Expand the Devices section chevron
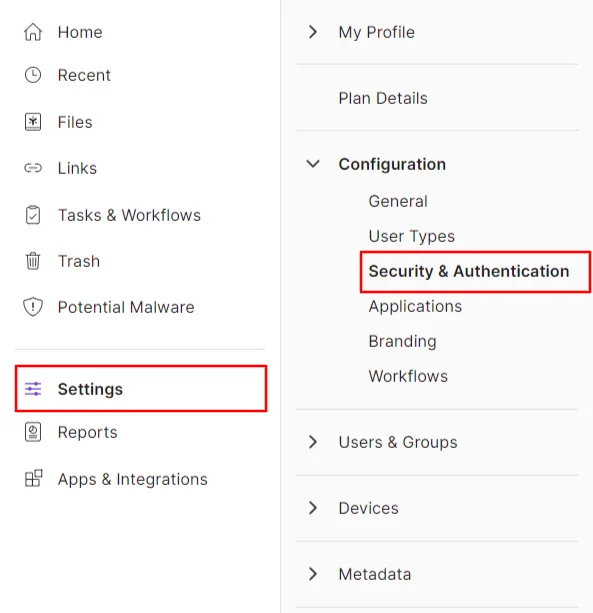 tap(313, 508)
